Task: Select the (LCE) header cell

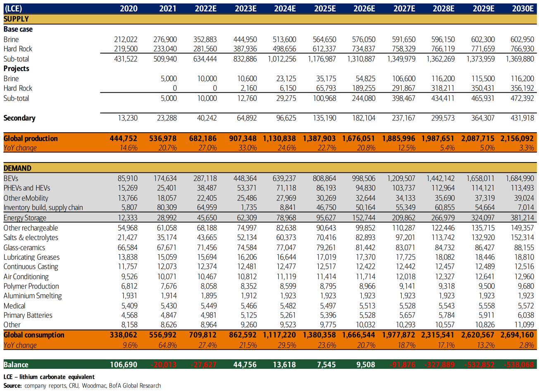Action: tap(13, 8)
